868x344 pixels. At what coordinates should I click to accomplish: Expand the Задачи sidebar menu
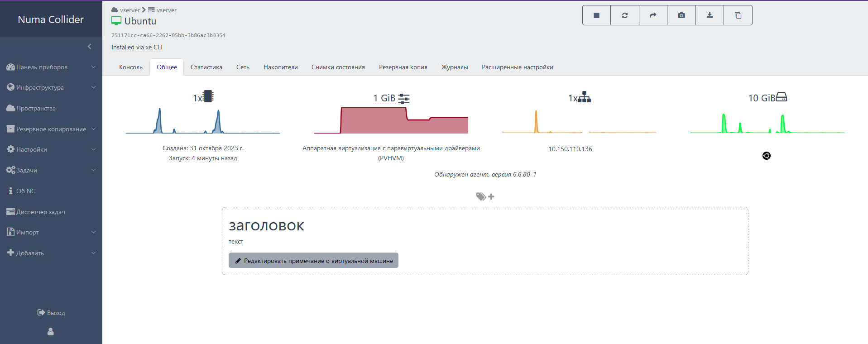51,170
